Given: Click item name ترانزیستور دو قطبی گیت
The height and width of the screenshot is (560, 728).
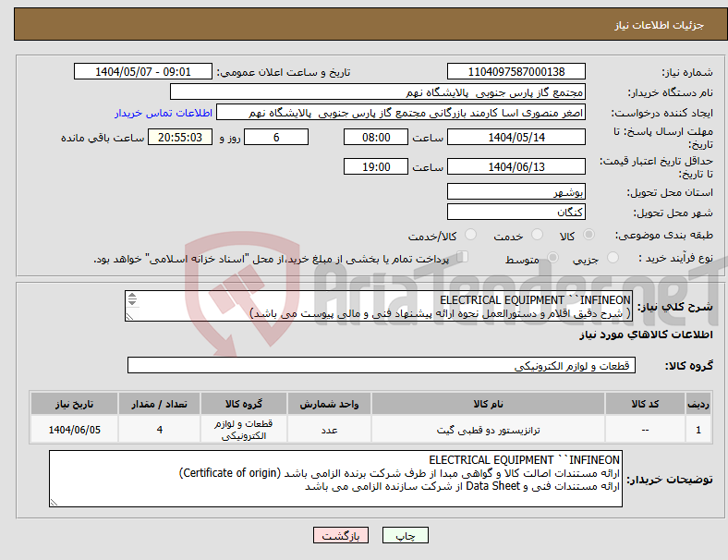Looking at the screenshot, I should point(488,430).
